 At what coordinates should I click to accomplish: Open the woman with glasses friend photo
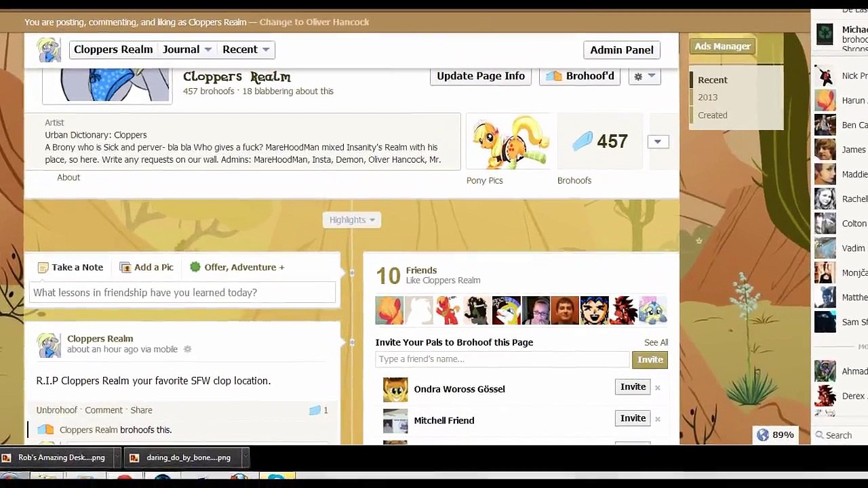536,310
